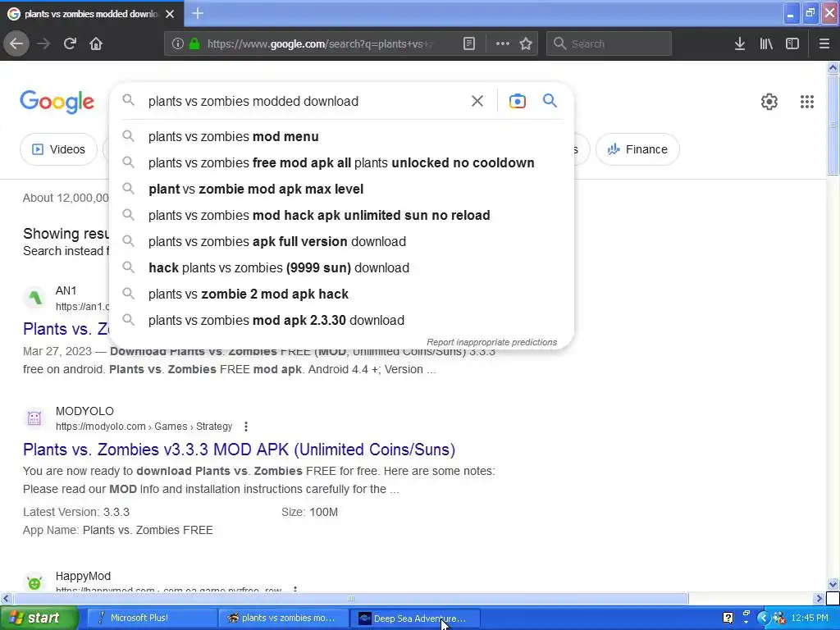Close the plants vs zombies tab
Viewport: 840px width, 630px height.
point(170,14)
